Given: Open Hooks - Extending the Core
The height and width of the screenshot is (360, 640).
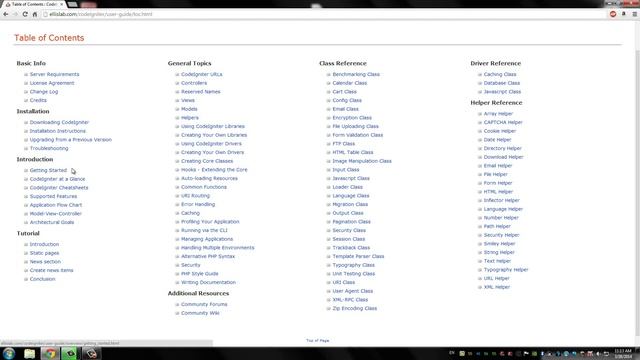Looking at the screenshot, I should coord(214,170).
